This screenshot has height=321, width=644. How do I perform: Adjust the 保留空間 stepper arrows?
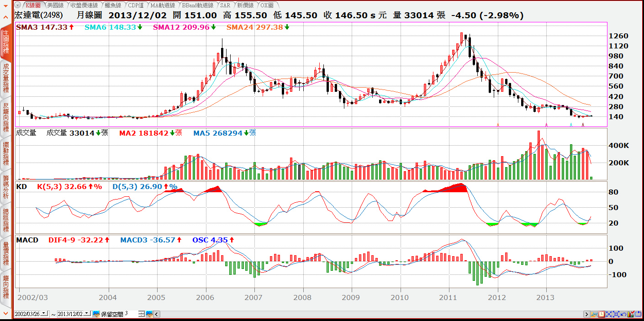point(142,314)
